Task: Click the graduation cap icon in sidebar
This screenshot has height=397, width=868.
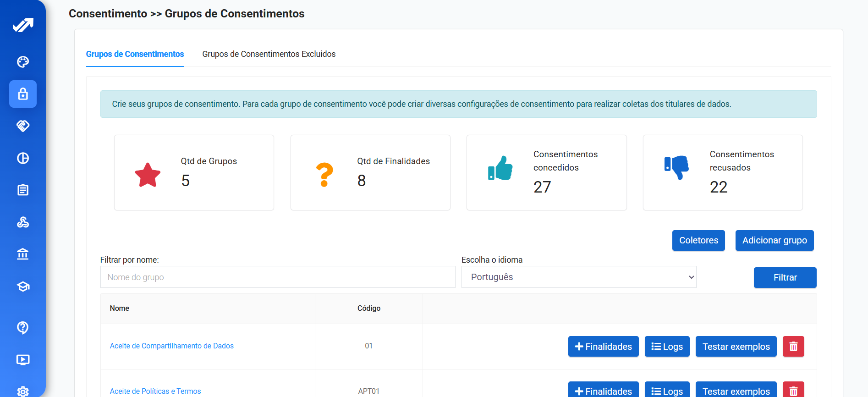Action: coord(23,287)
